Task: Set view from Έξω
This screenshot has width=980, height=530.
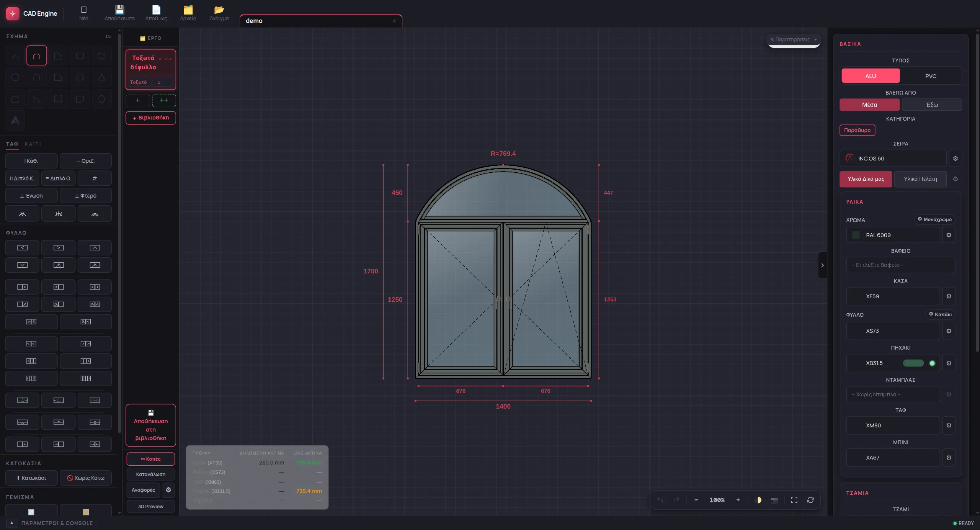Action: [x=932, y=105]
